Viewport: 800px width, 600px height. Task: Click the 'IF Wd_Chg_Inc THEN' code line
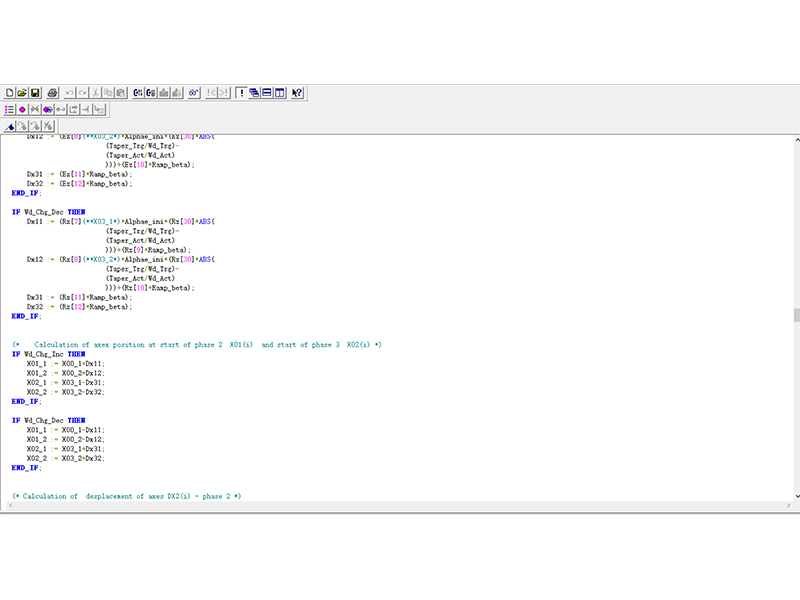[x=49, y=353]
